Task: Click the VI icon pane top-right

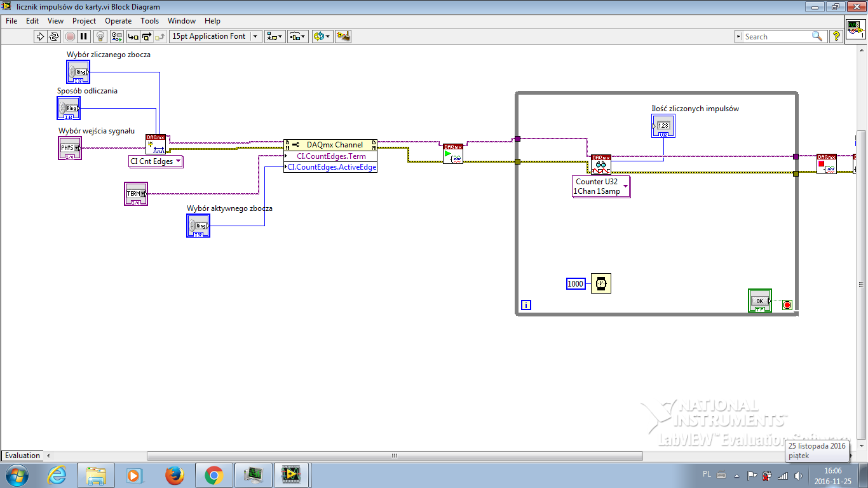Action: click(x=855, y=29)
